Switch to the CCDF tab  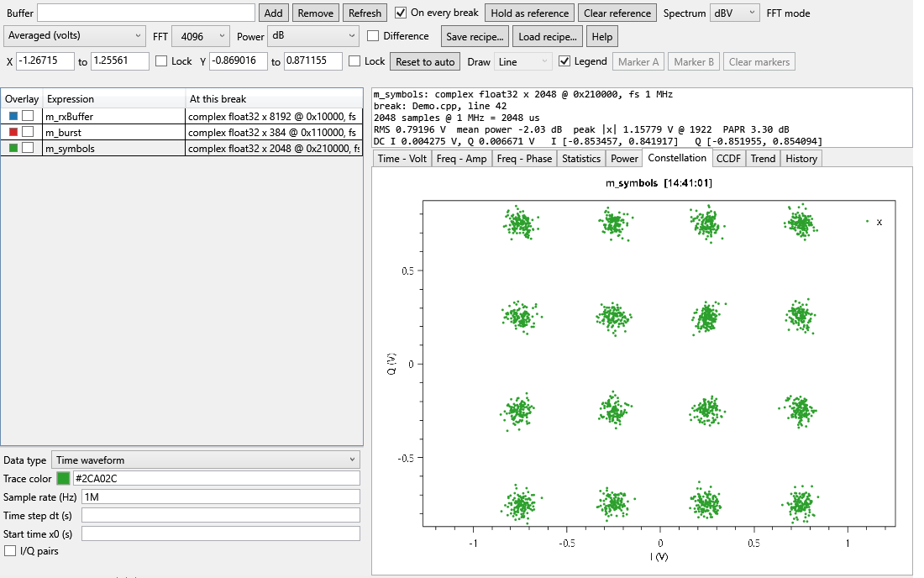728,159
